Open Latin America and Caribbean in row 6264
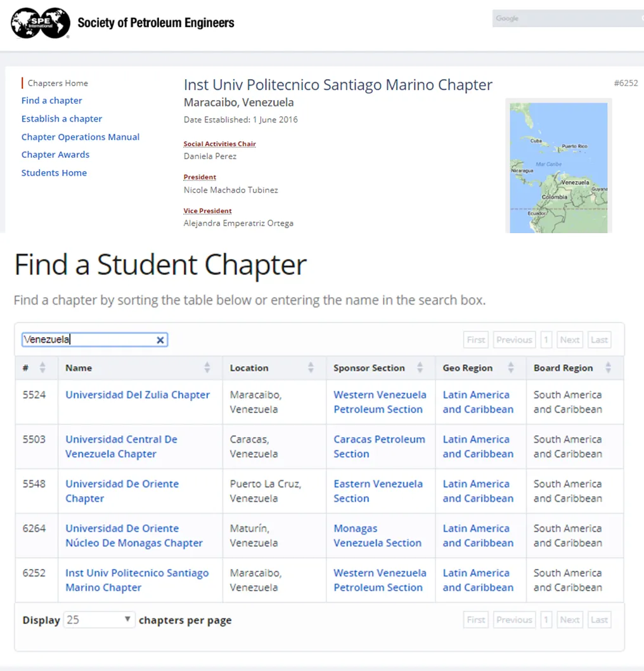Screen dimensions: 644x671 [x=478, y=535]
